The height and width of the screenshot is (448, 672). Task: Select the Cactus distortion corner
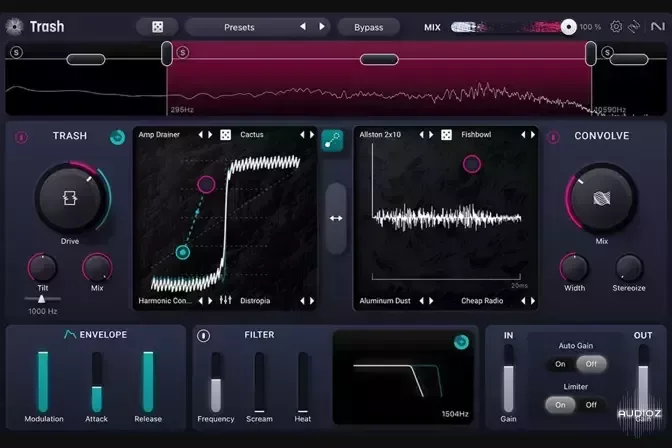(252, 135)
